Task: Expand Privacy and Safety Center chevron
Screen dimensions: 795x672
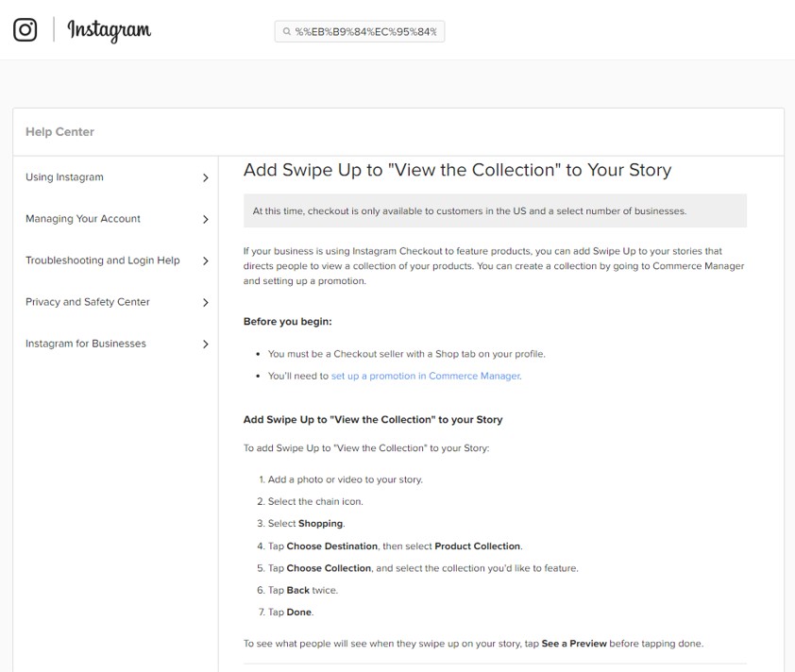Action: (205, 303)
